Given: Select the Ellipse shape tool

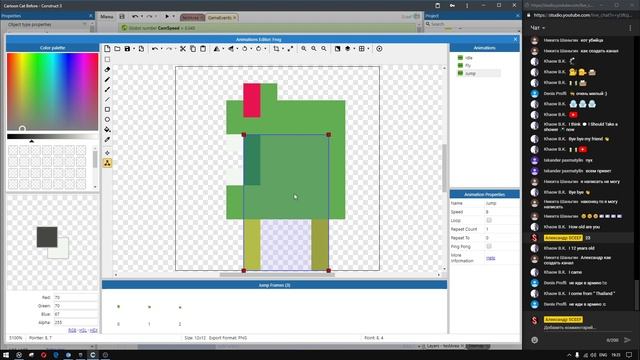Looking at the screenshot, I should tap(107, 120).
